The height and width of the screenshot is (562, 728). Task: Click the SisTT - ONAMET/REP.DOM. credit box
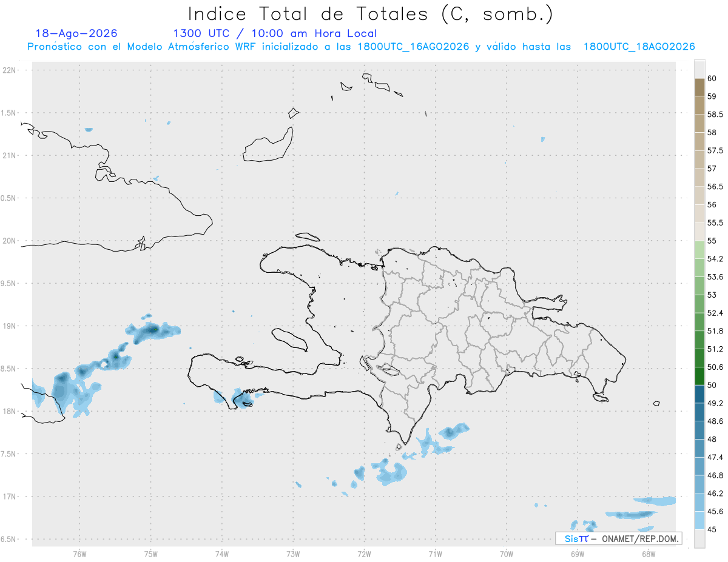(x=619, y=538)
